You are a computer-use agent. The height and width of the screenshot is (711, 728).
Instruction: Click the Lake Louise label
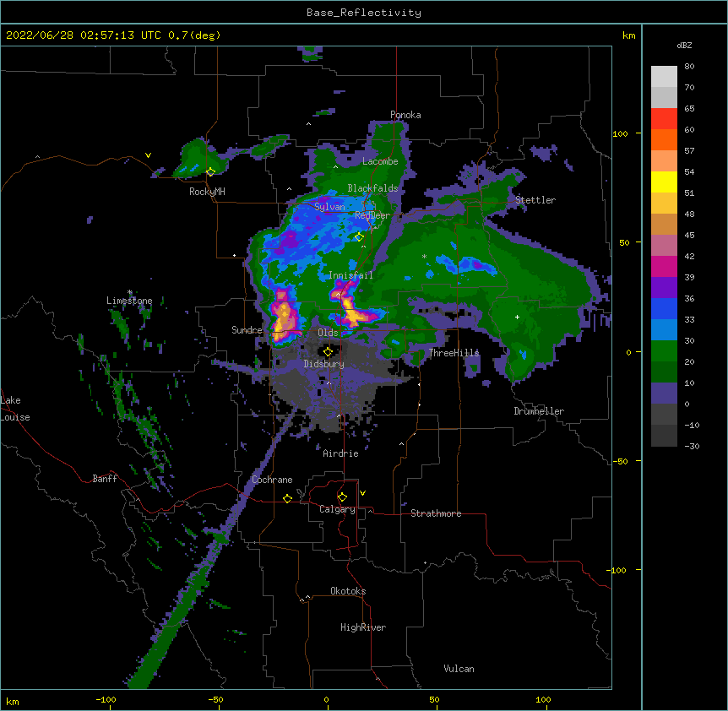[15, 409]
